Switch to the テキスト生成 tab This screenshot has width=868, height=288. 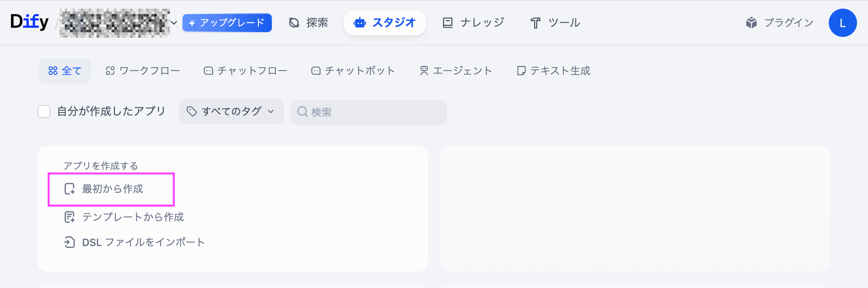click(553, 71)
